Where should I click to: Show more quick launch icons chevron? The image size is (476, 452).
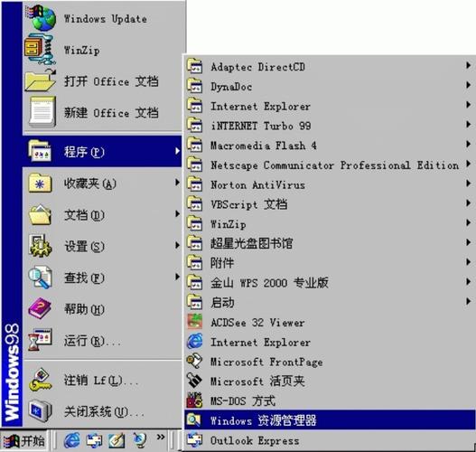(x=161, y=438)
